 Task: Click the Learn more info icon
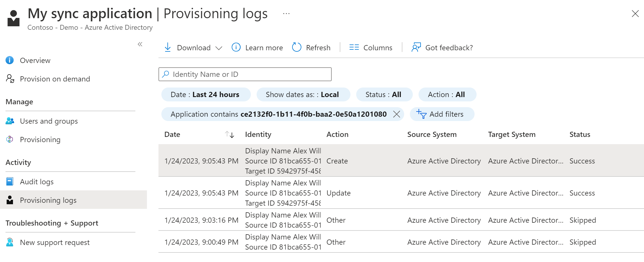click(x=236, y=47)
